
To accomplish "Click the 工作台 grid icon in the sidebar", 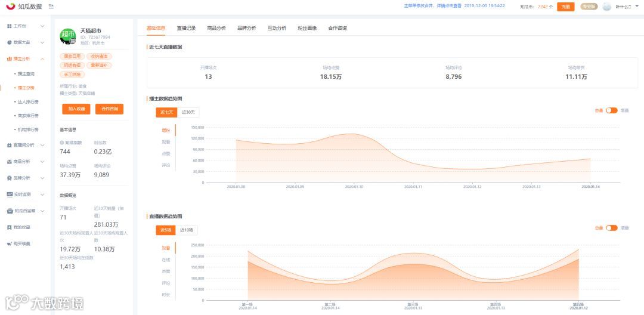I will 10,26.
